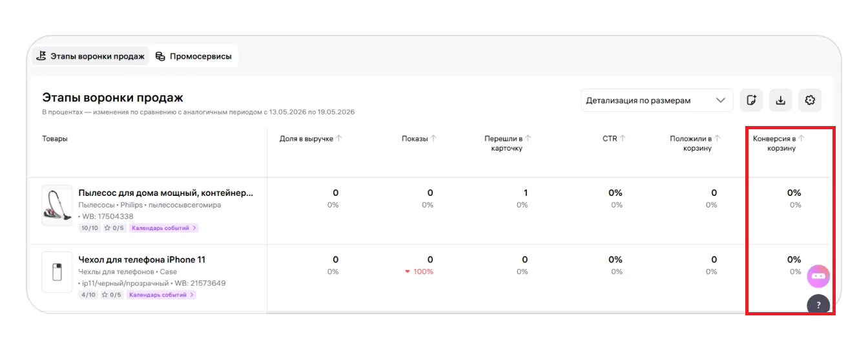The width and height of the screenshot is (868, 349).
Task: Click the Этапы воронки продаж heading
Action: pos(113,98)
